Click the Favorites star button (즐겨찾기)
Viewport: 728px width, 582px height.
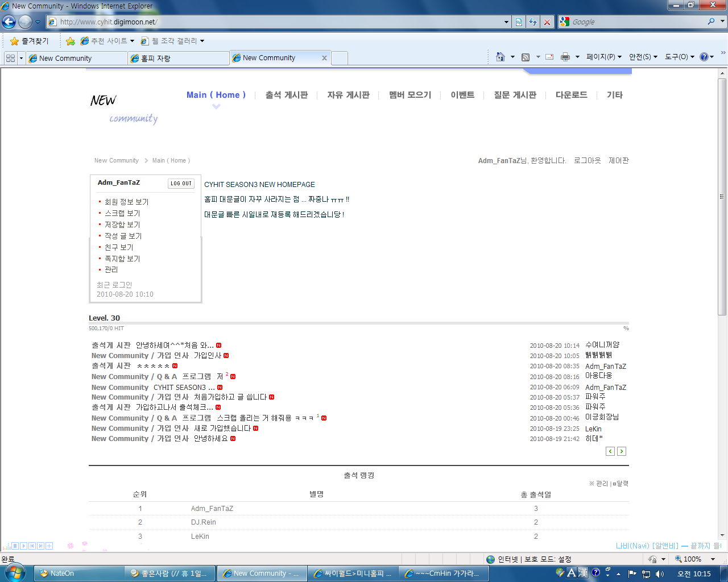click(x=30, y=41)
